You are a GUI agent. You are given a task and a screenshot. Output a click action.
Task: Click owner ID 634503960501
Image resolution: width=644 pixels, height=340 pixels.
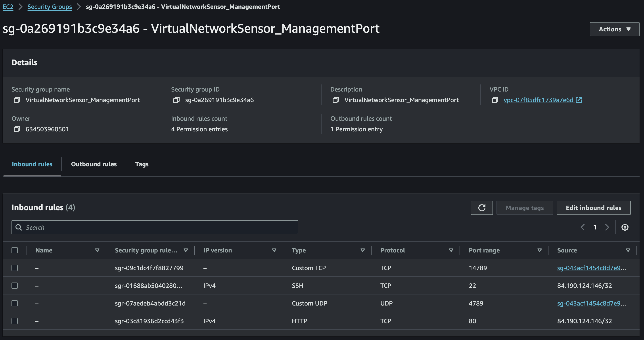47,129
